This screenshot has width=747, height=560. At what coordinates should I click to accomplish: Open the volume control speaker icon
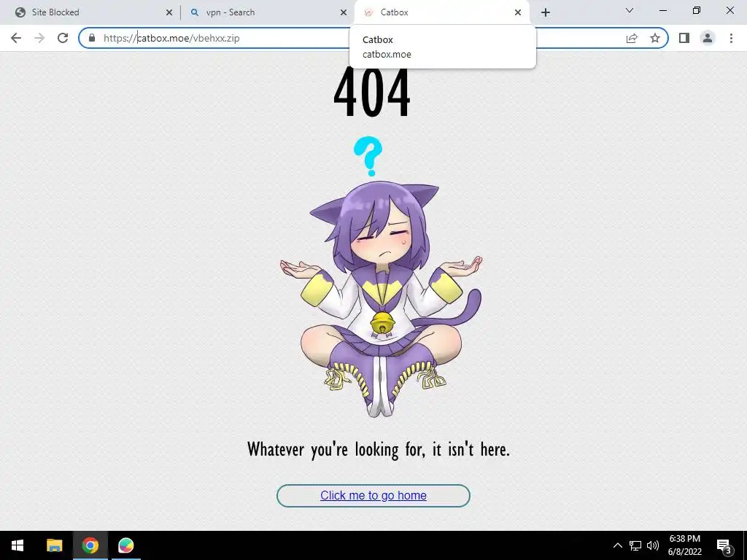pyautogui.click(x=653, y=545)
